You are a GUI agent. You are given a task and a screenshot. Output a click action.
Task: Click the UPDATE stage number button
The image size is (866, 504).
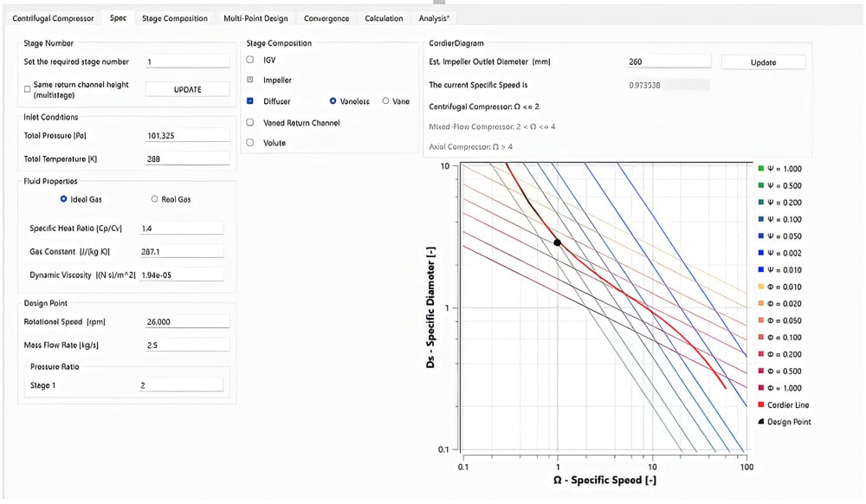pyautogui.click(x=187, y=89)
